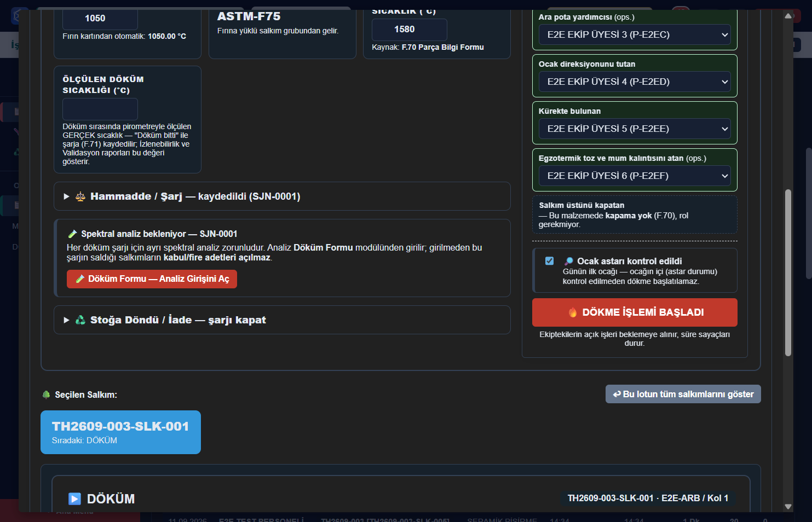Open the Kürekte bulunan dropdown
The width and height of the screenshot is (812, 522).
tap(635, 129)
